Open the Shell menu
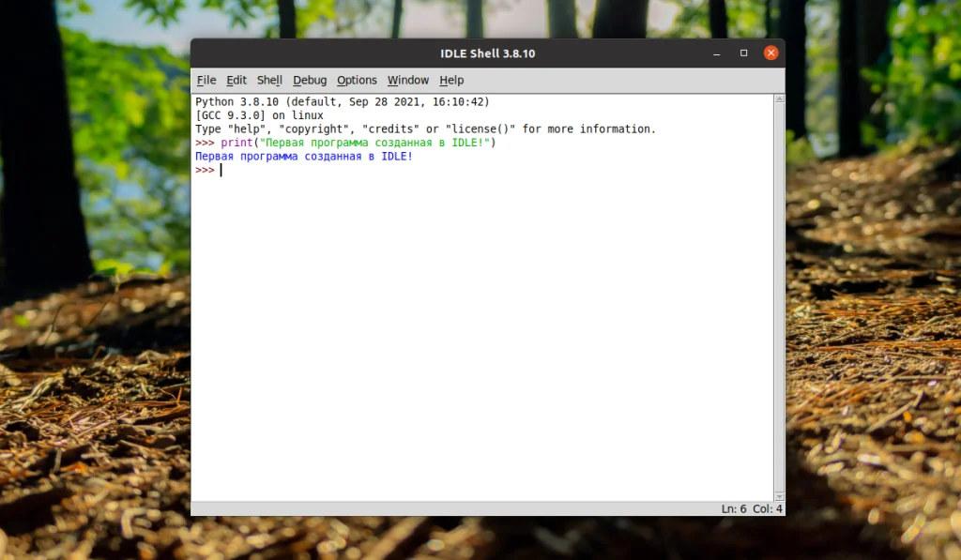Viewport: 961px width, 560px height. 269,80
